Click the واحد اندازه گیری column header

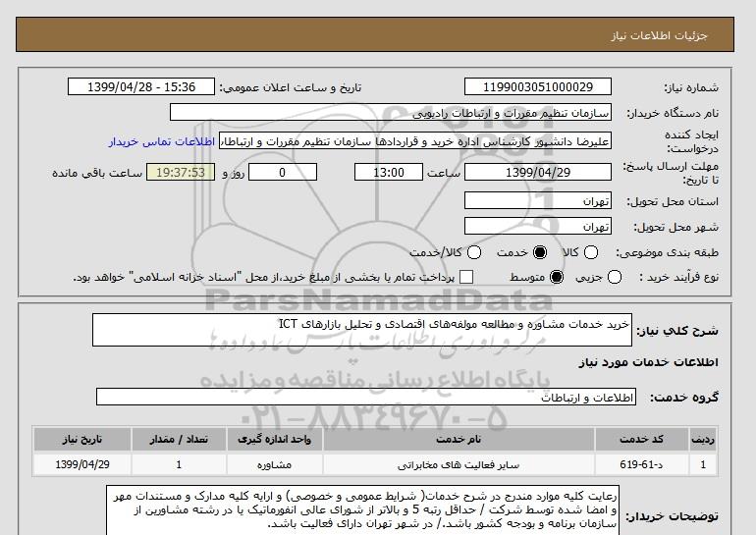point(275,439)
